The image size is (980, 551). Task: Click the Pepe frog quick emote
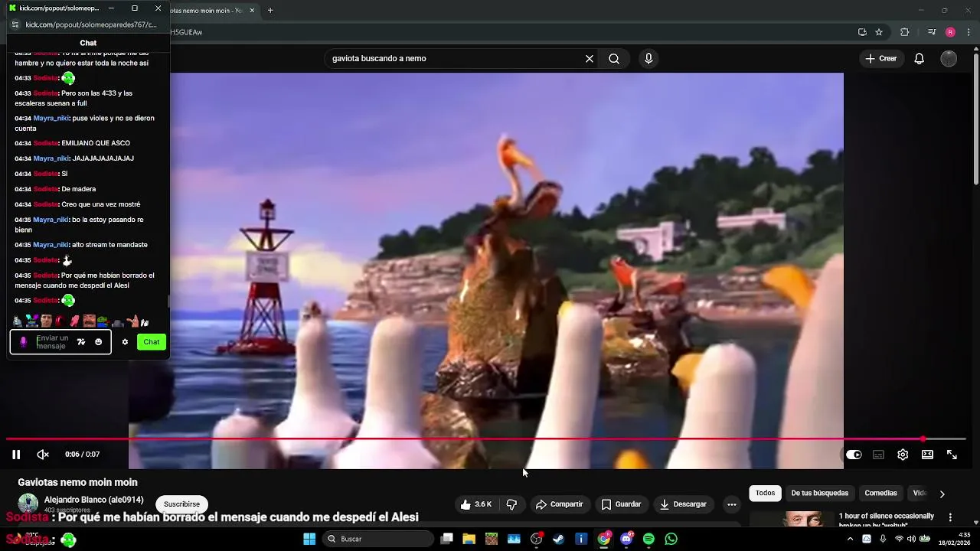click(102, 321)
